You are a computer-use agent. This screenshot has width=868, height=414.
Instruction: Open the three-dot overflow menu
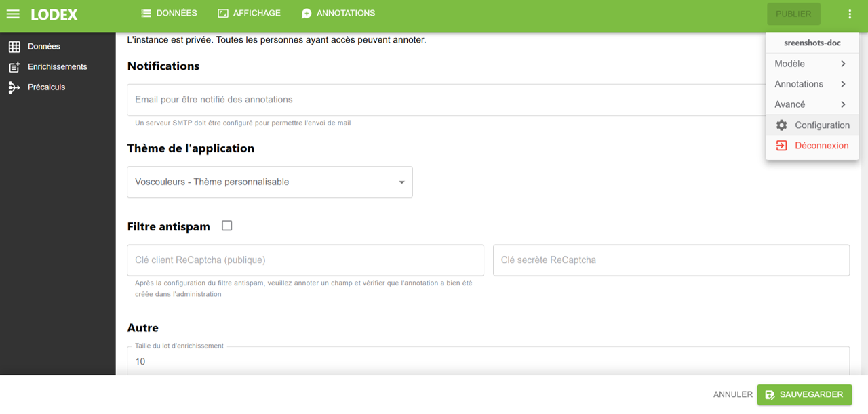850,13
